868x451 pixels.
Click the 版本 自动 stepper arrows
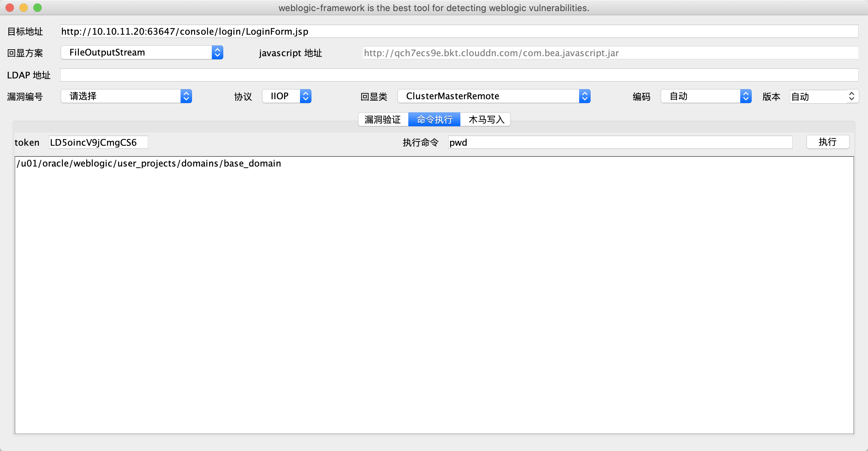click(851, 96)
